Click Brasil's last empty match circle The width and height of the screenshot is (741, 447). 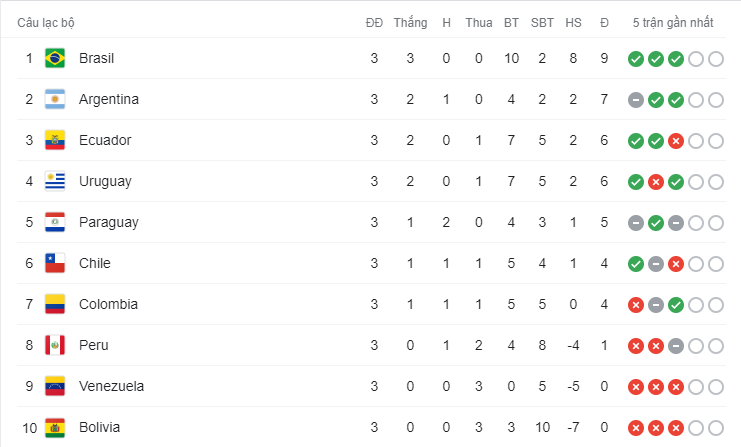pos(716,59)
